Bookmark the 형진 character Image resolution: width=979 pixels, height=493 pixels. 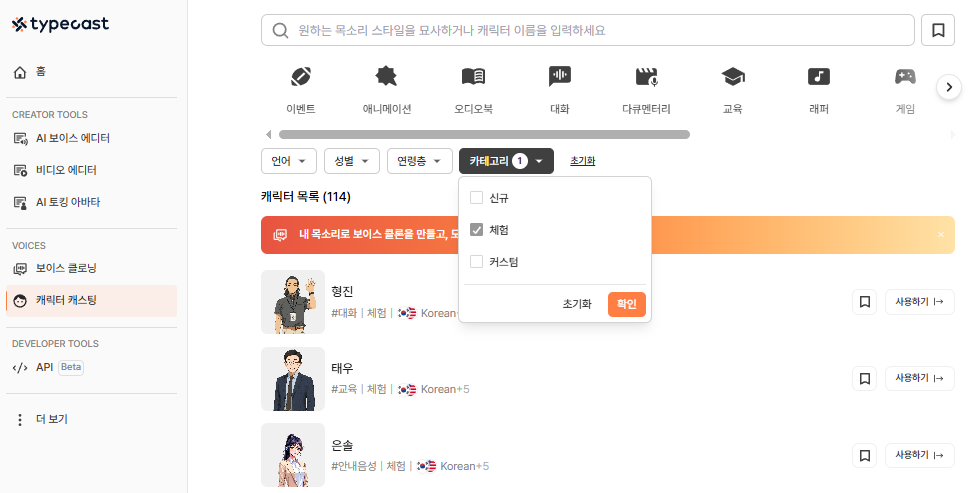pos(864,302)
